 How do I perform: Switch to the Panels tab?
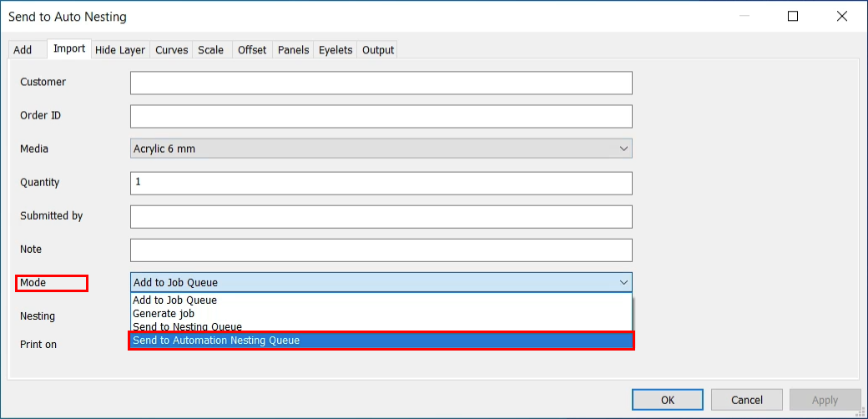coord(293,50)
